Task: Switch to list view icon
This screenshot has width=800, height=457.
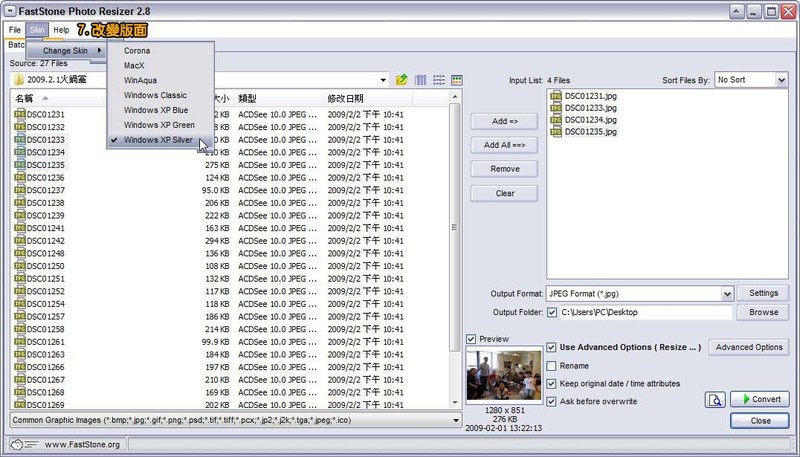Action: (439, 80)
